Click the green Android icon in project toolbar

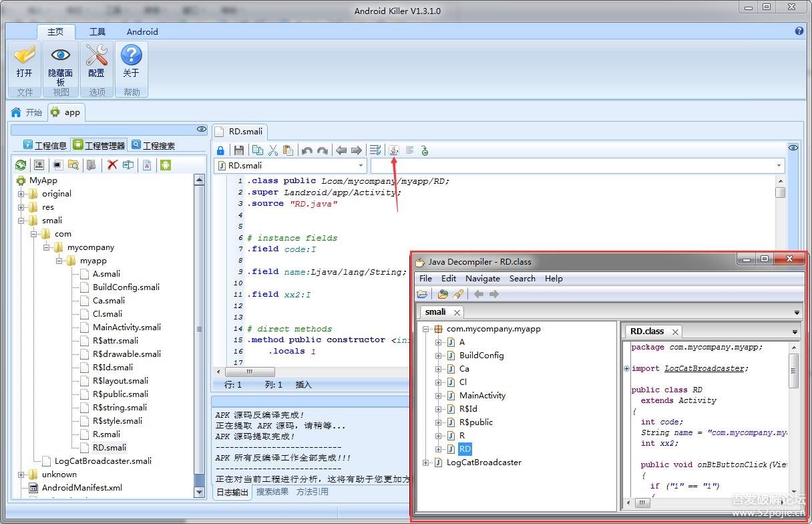click(165, 165)
